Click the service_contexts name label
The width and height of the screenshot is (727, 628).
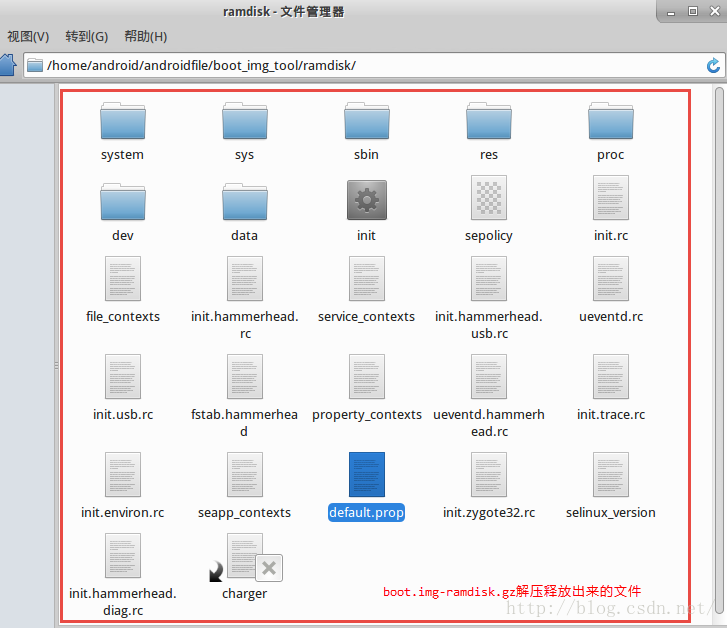(x=367, y=316)
